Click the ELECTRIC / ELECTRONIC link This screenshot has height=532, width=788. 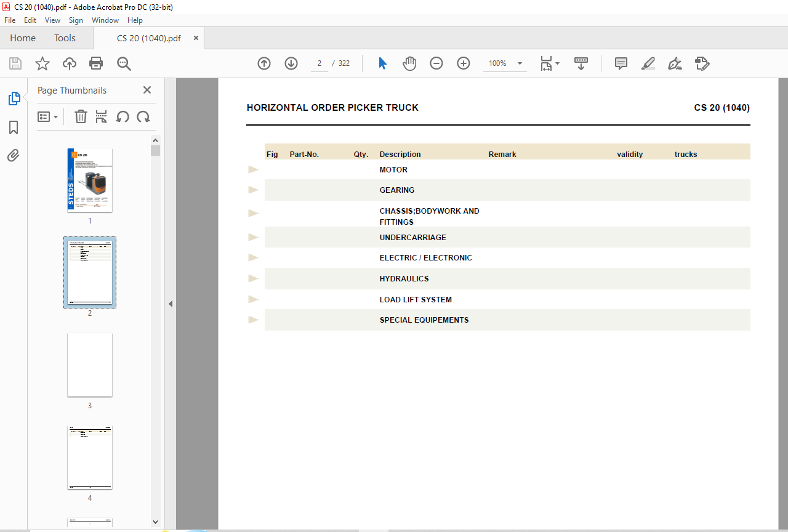pyautogui.click(x=426, y=258)
